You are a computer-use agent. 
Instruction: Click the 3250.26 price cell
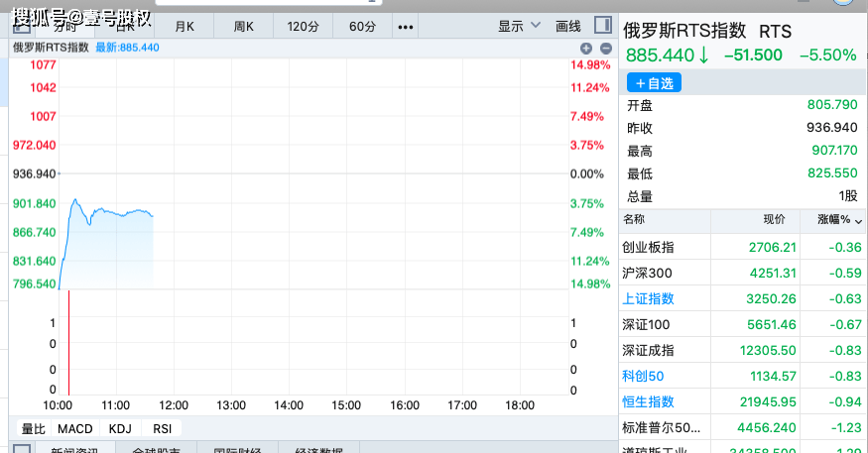[x=771, y=299]
